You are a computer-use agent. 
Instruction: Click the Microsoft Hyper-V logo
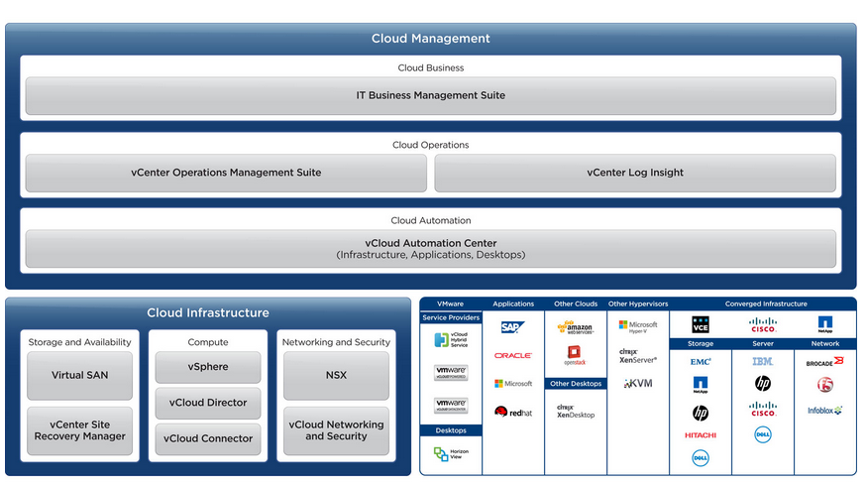coord(638,327)
